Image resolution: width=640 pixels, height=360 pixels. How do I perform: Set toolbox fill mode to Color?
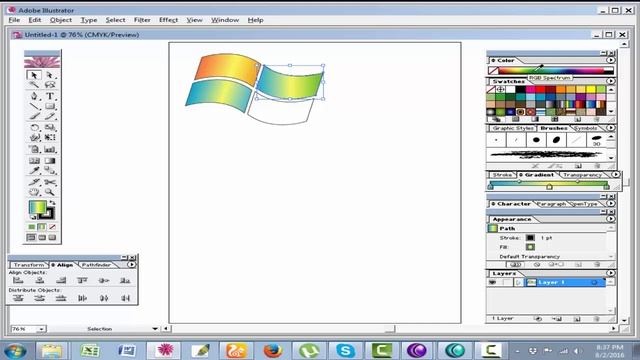click(32, 227)
